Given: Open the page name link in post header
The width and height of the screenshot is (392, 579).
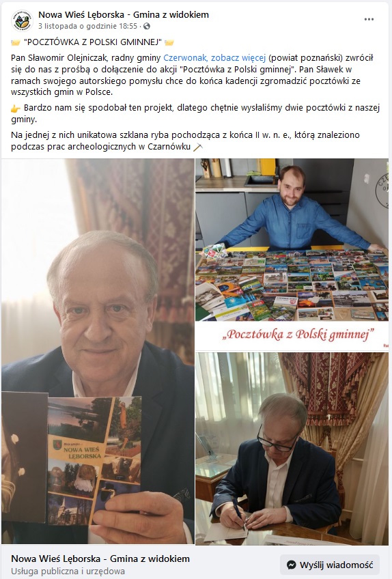Looking at the screenshot, I should coord(124,15).
